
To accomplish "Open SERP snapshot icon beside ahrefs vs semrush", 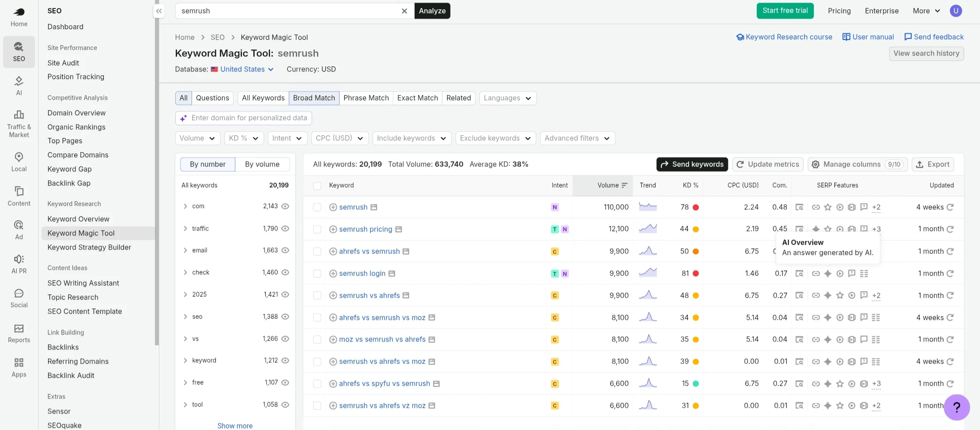I will [x=406, y=251].
